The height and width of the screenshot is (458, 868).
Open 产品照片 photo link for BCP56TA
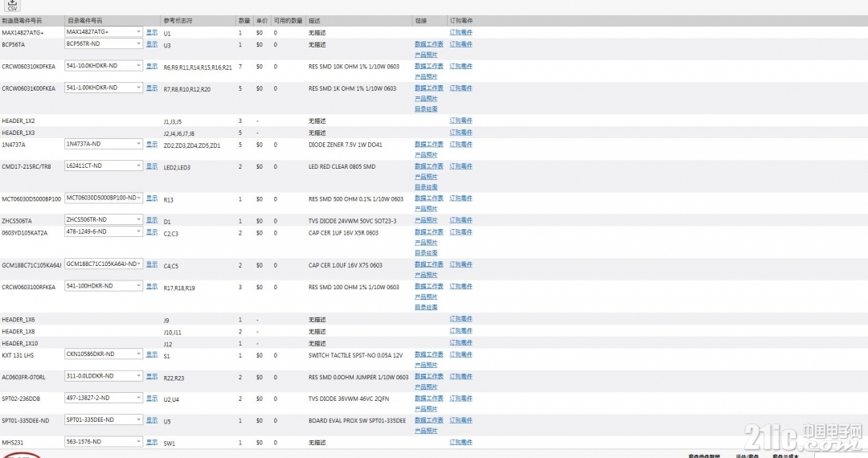pos(426,55)
